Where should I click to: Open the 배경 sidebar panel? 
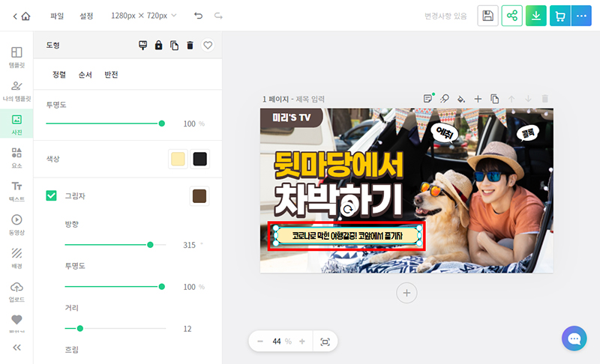16,258
